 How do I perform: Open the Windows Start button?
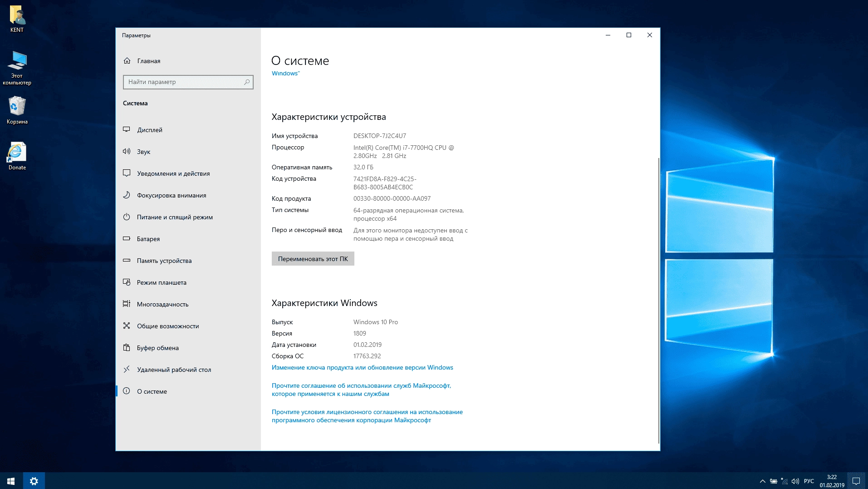[11, 481]
